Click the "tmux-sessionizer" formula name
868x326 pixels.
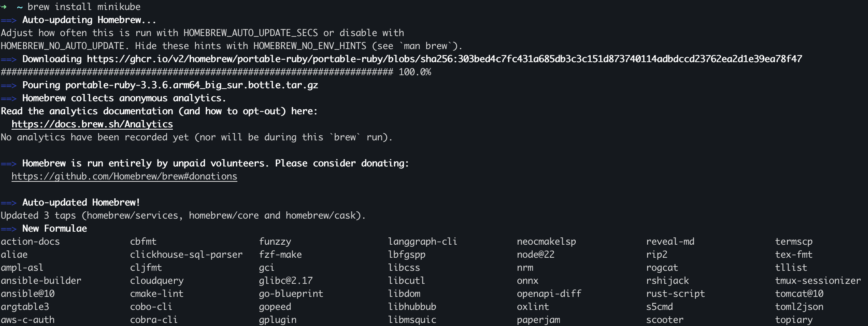pyautogui.click(x=818, y=281)
